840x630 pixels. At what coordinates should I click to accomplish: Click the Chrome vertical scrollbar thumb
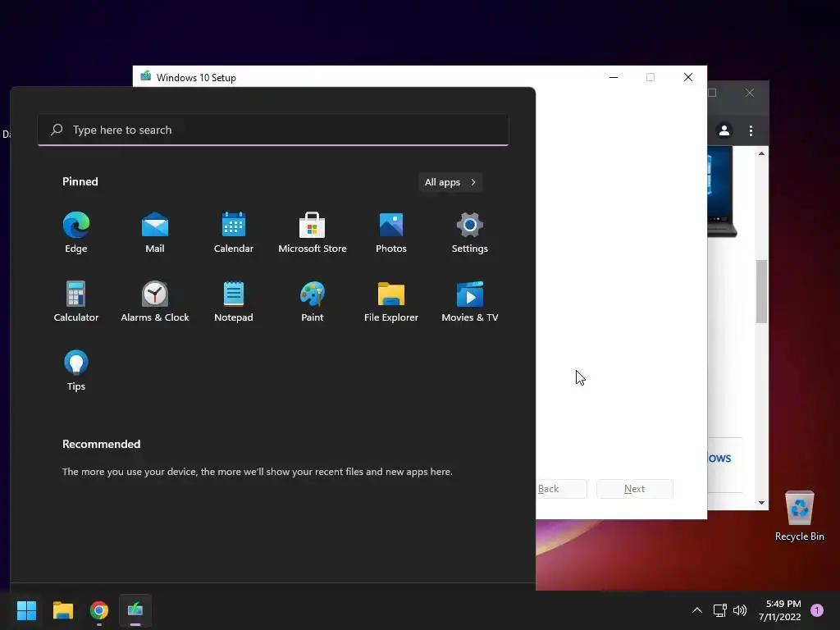(x=761, y=291)
